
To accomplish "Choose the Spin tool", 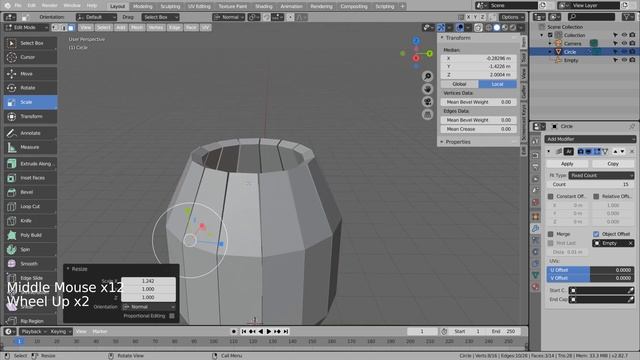I will (x=31, y=249).
